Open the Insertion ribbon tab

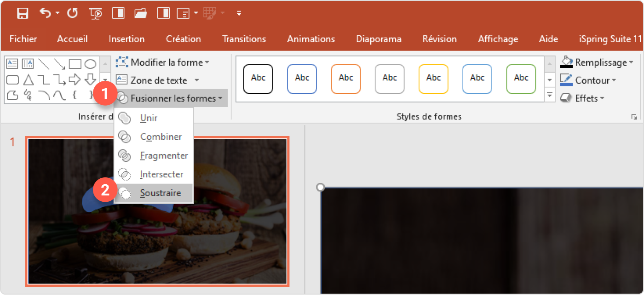click(126, 39)
